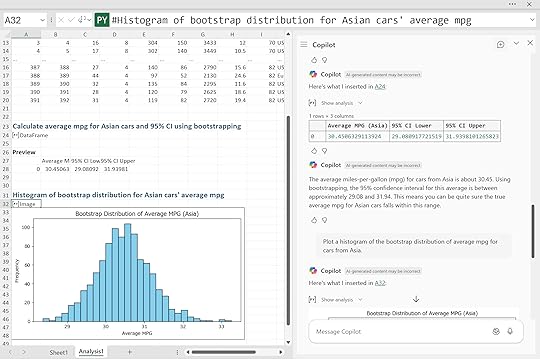
Task: Open the Python output type dropdown arrow
Action: 89,20
